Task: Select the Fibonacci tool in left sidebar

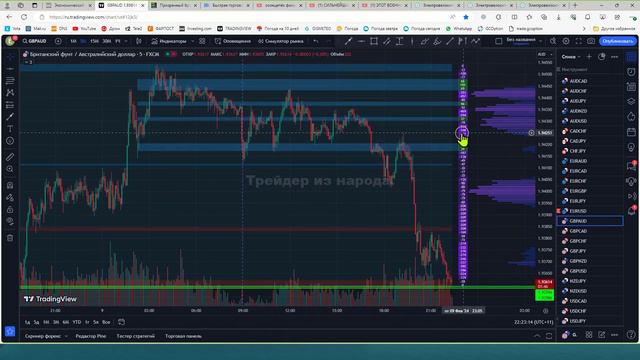Action: pyautogui.click(x=10, y=81)
